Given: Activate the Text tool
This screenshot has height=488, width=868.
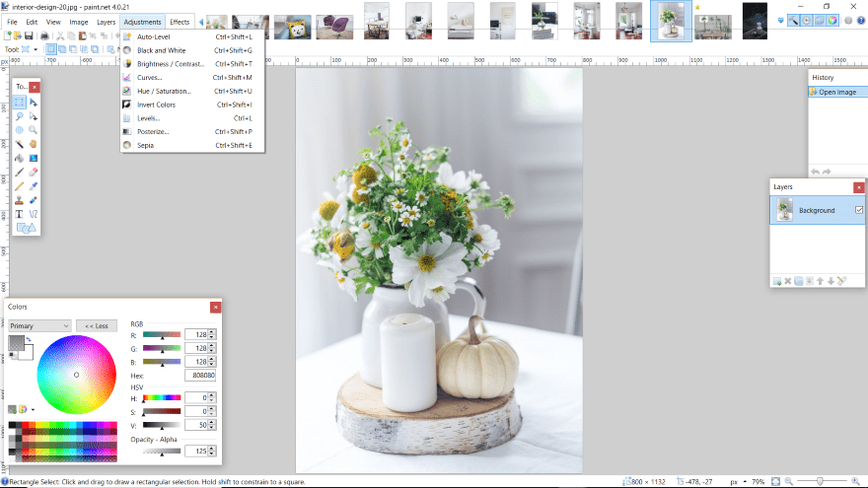Looking at the screenshot, I should coord(19,213).
